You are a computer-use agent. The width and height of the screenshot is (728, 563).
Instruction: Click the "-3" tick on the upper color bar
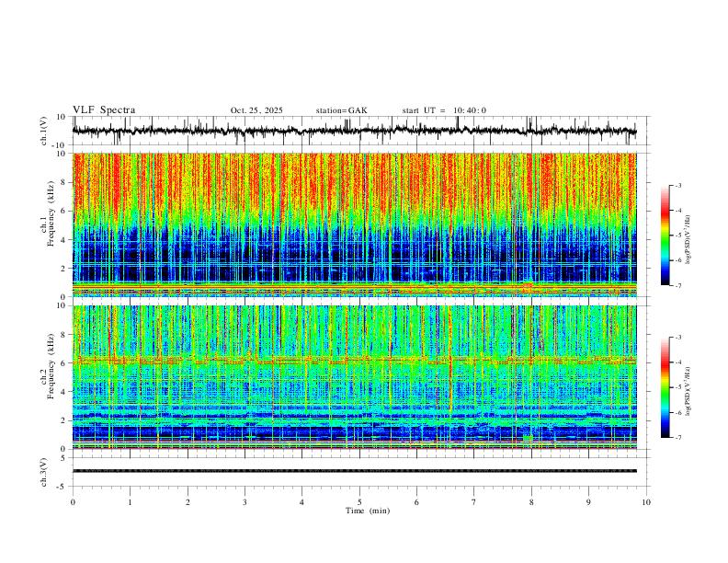click(x=677, y=185)
